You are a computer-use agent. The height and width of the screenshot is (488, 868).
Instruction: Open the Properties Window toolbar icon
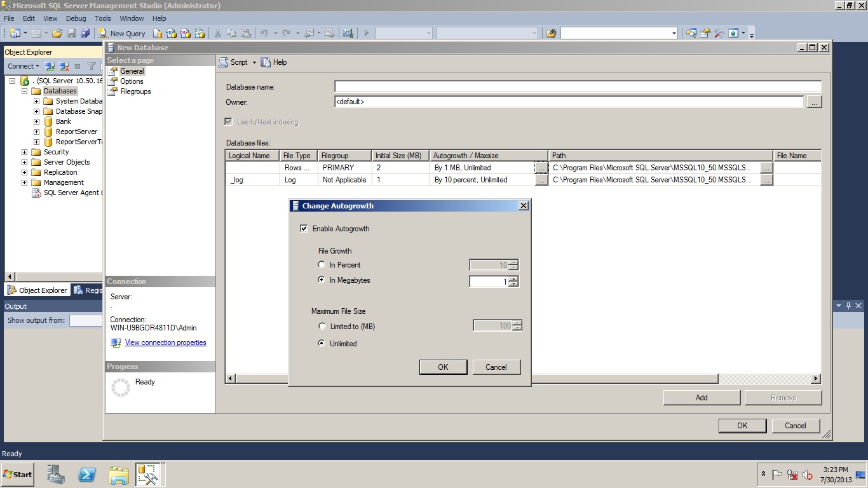(705, 33)
